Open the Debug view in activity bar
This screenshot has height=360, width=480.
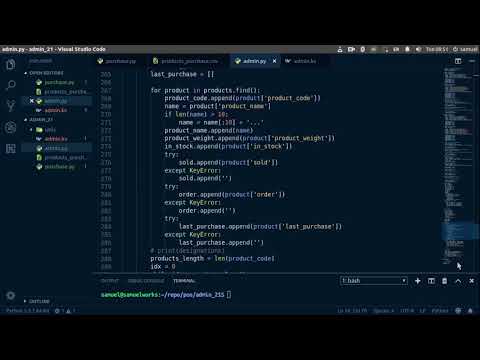(10, 127)
